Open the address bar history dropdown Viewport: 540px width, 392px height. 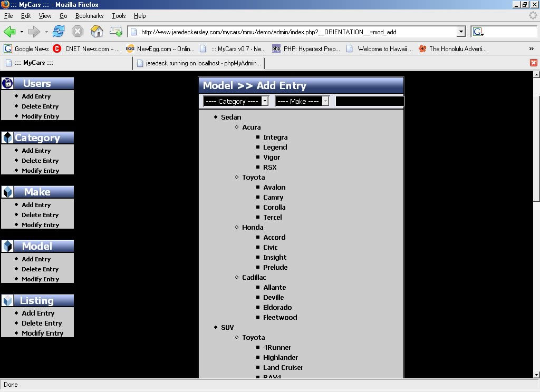pos(461,32)
